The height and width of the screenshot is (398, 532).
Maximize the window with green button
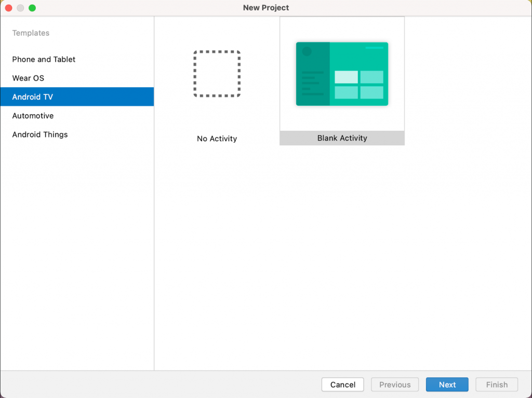point(32,8)
